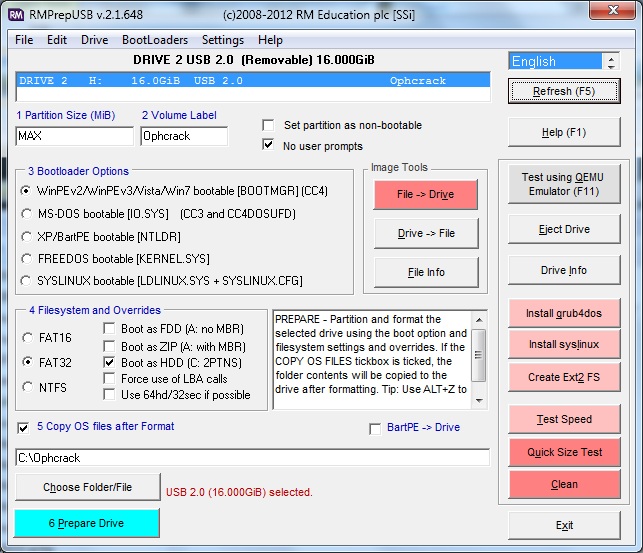Click the USB 2.0 (16.000GiB) selected status text
Screen dimensions: 643x553
point(239,492)
